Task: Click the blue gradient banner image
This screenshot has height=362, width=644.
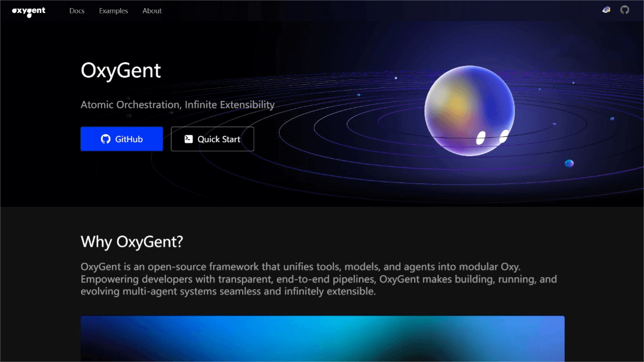Action: (322, 338)
